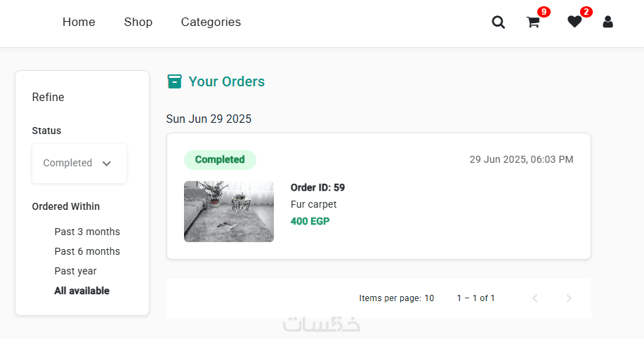
Task: Click the Fur carpet product name
Action: click(314, 204)
